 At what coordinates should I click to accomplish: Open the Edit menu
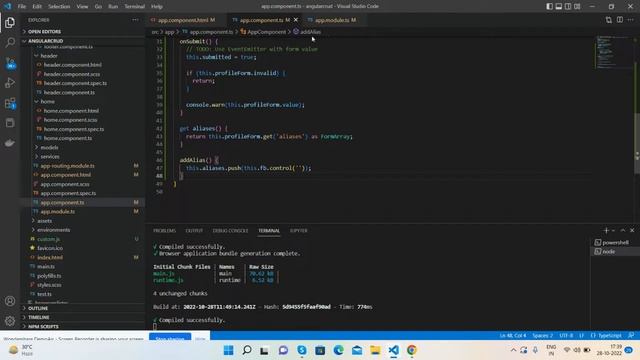37,6
